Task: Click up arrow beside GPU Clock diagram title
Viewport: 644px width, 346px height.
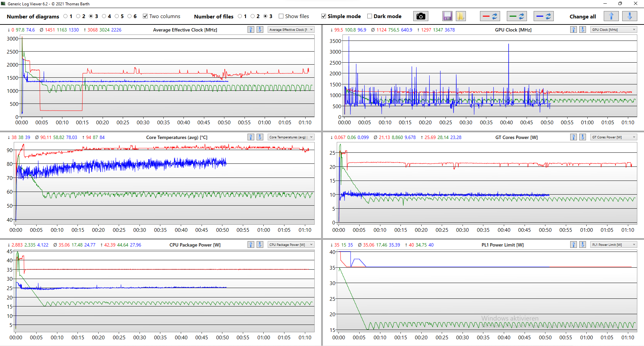Action: (x=574, y=29)
